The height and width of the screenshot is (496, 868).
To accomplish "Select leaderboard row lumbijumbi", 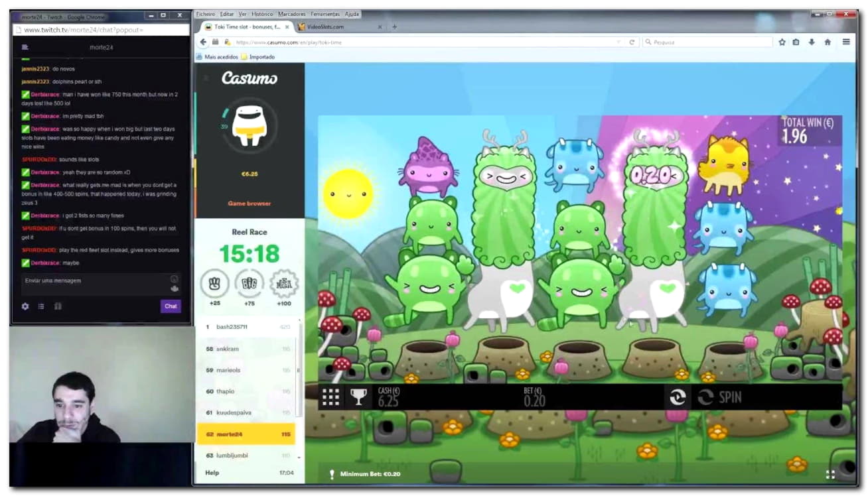I will pos(246,456).
